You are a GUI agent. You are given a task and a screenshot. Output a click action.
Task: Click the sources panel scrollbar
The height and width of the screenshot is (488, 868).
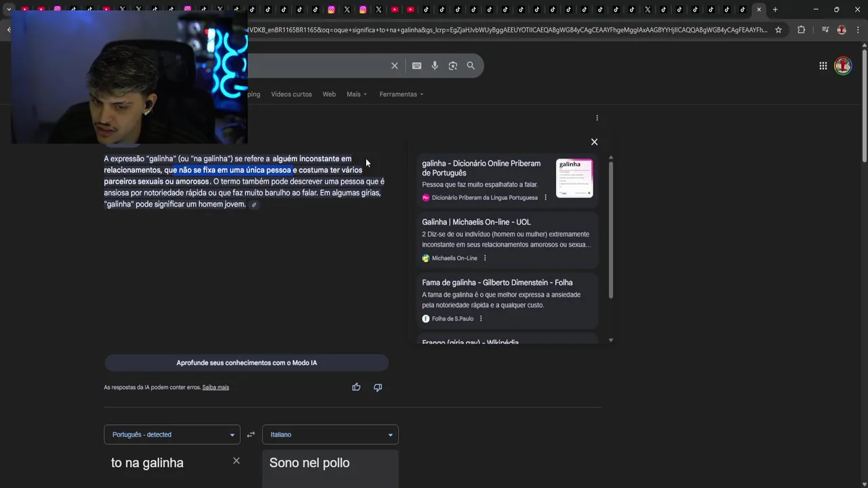coord(611,229)
